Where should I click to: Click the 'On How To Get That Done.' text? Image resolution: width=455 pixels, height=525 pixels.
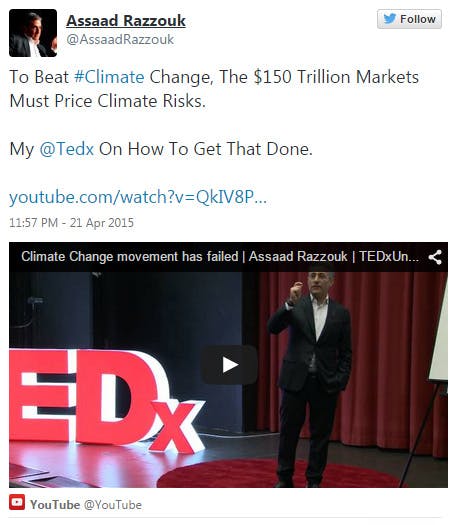coord(206,149)
